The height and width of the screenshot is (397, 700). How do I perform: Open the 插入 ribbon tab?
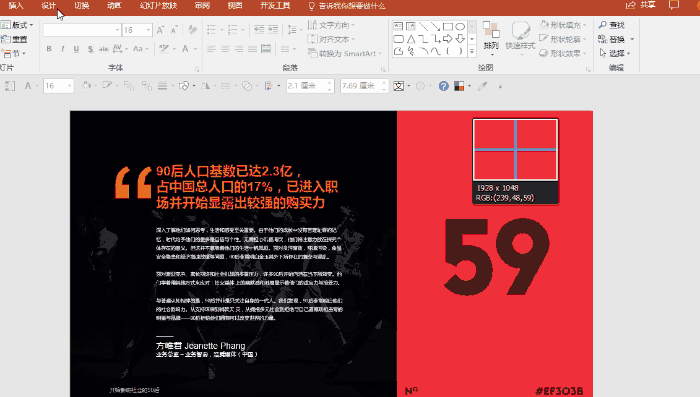tap(16, 5)
